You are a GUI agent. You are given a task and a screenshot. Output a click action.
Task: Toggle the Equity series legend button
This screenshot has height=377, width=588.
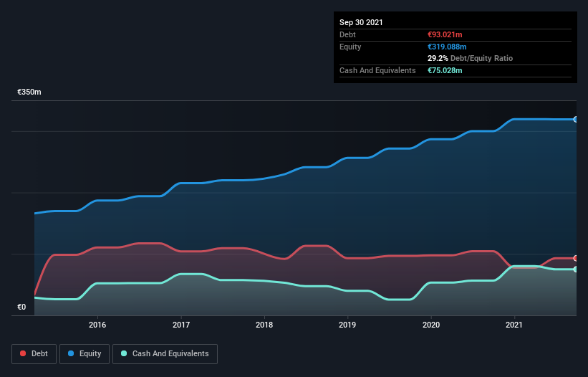point(85,354)
